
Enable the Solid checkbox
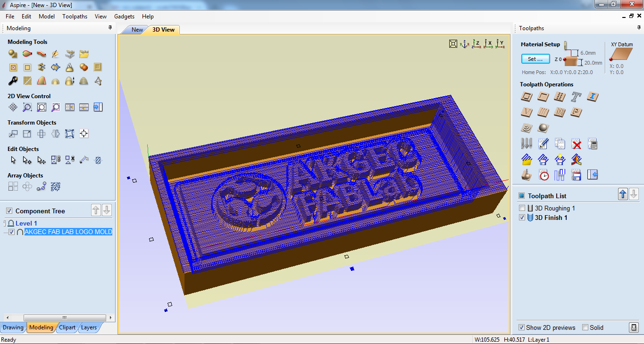coord(585,327)
